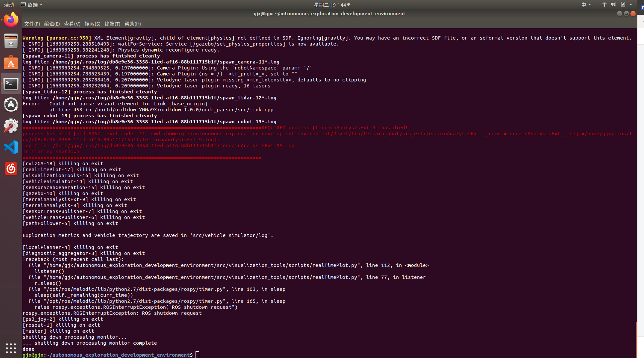The width and height of the screenshot is (644, 358).
Task: Open the 编辑(E) menu
Action: coord(52,24)
